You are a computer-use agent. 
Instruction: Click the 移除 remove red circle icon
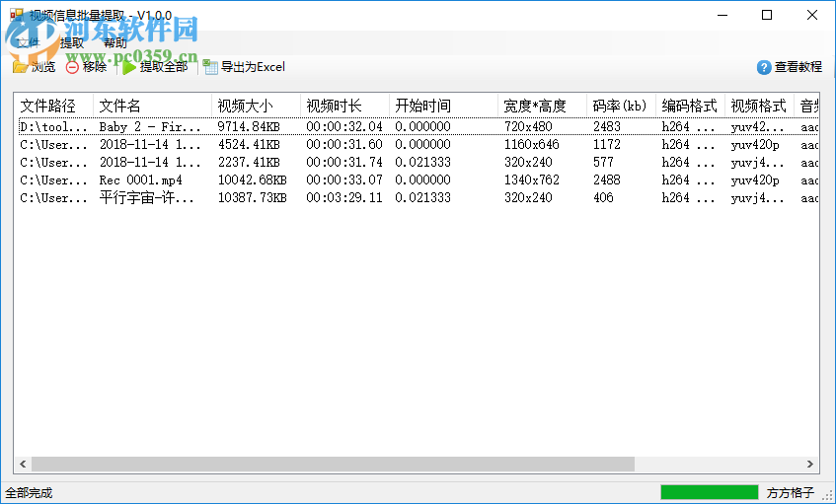click(x=72, y=67)
